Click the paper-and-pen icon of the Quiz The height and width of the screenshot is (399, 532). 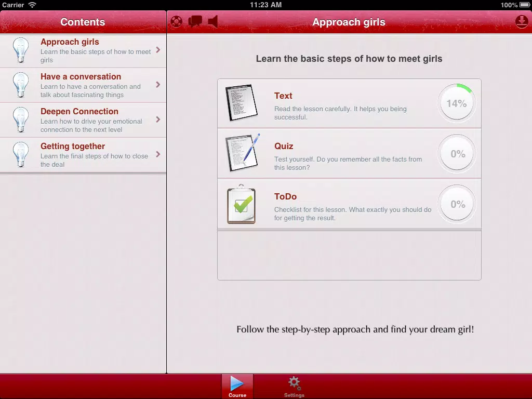tap(243, 153)
